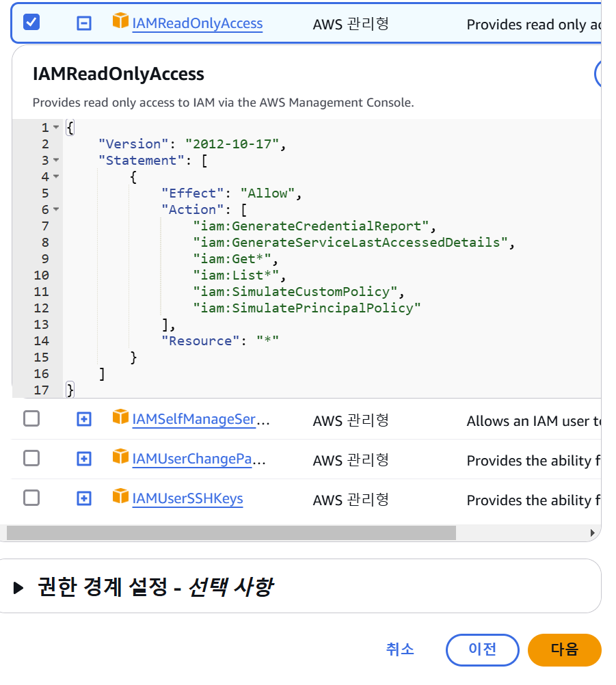Click the "iam:SimulatePrincipalPolicy" action text

point(307,308)
